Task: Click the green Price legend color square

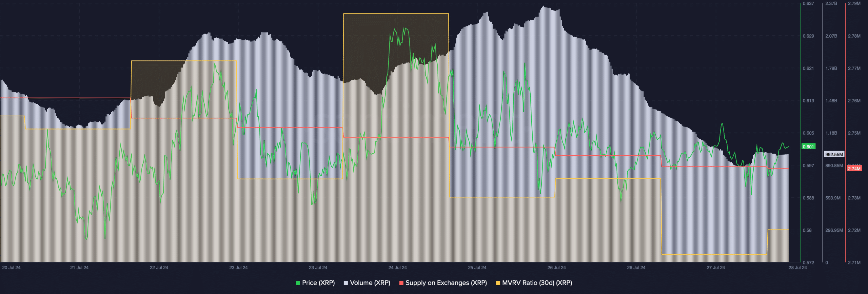Action: (298, 283)
